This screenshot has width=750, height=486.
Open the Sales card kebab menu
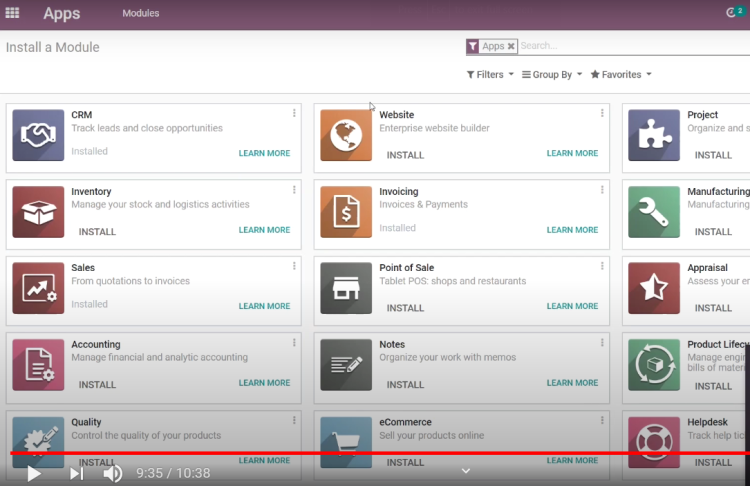(294, 266)
